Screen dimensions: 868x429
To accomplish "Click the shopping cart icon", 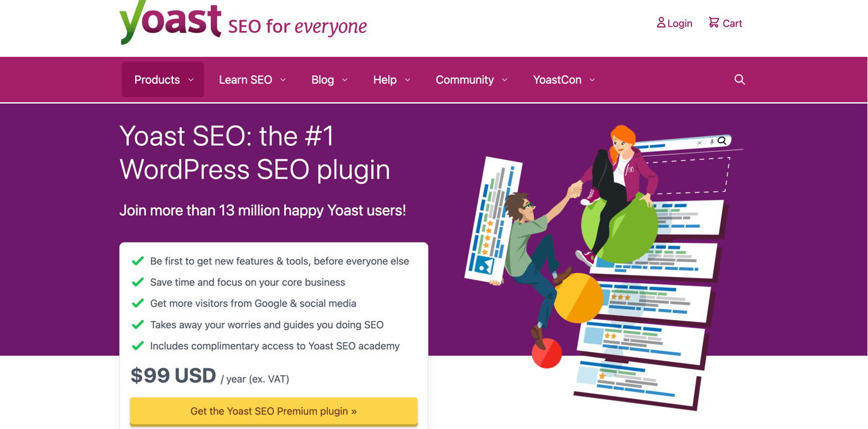I will point(714,23).
